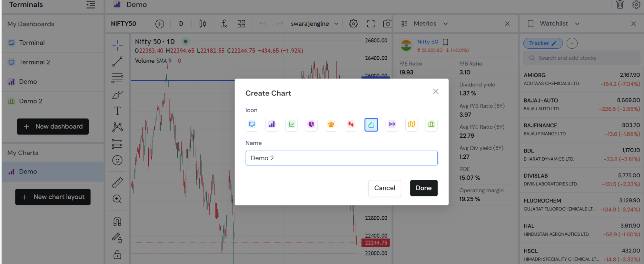The width and height of the screenshot is (644, 264).
Task: Expand the Metrics panel dropdown
Action: click(x=446, y=24)
